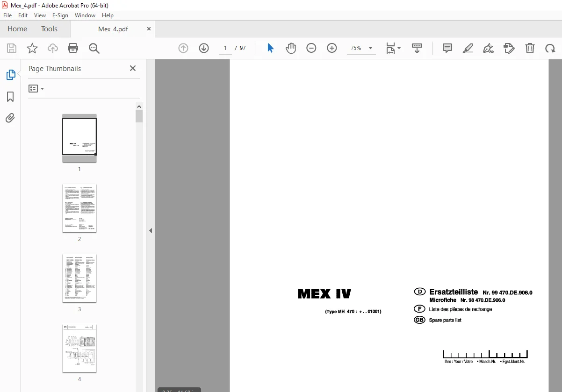This screenshot has height=392, width=562.
Task: Open the Attachments paperclip panel
Action: pos(10,118)
